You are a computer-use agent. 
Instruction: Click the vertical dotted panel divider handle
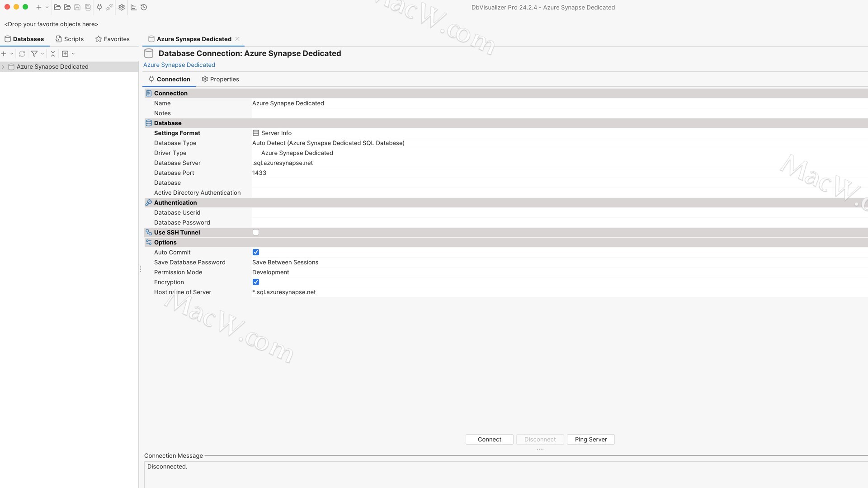click(141, 269)
